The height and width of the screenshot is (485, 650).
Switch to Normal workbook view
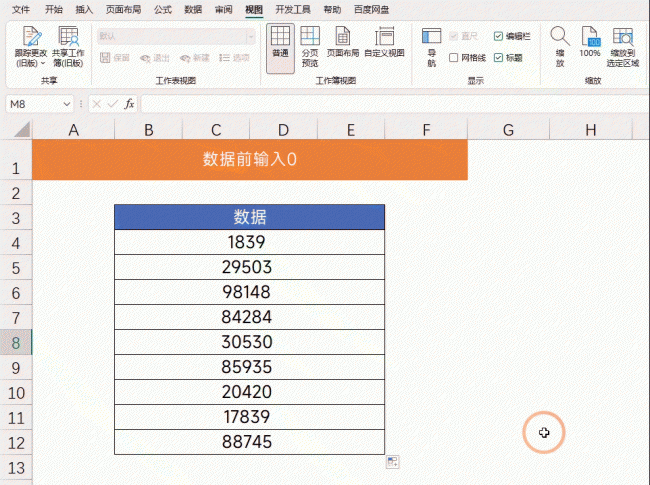click(x=280, y=48)
